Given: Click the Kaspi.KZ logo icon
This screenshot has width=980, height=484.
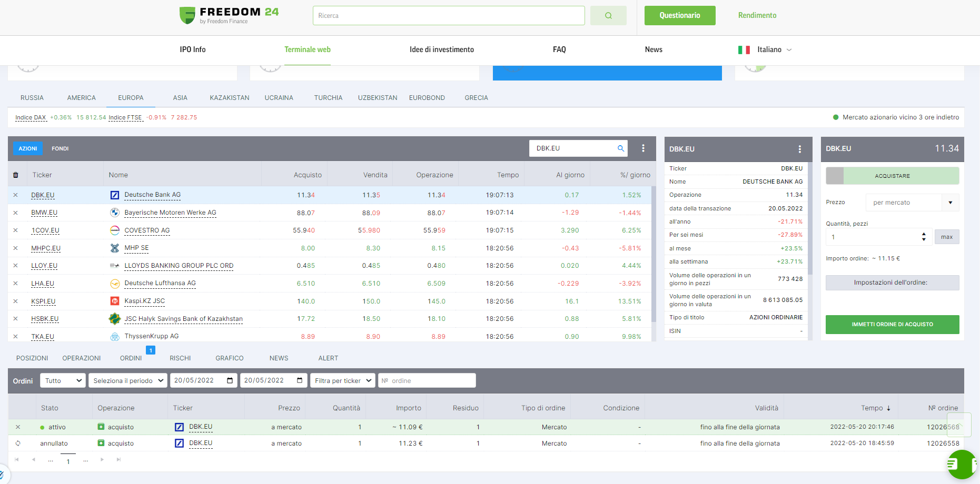Looking at the screenshot, I should tap(115, 301).
